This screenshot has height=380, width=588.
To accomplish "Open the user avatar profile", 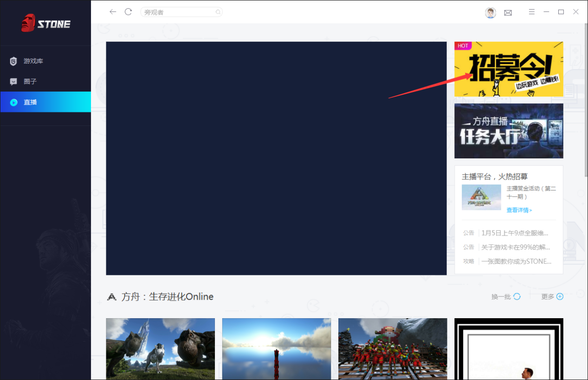I will (x=490, y=13).
